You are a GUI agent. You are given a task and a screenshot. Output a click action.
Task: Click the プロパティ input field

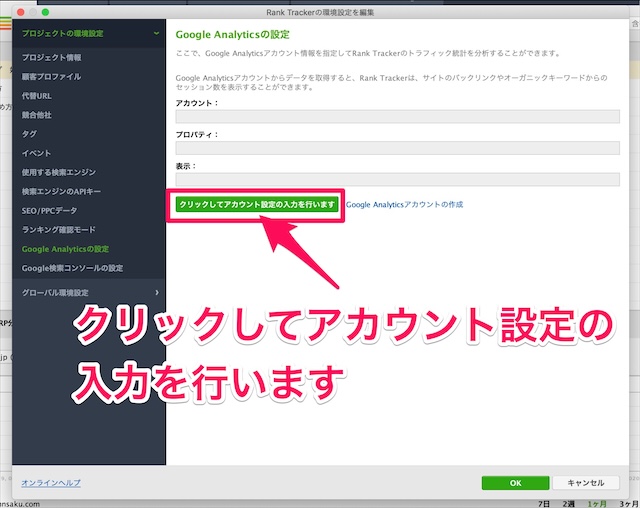(x=398, y=148)
